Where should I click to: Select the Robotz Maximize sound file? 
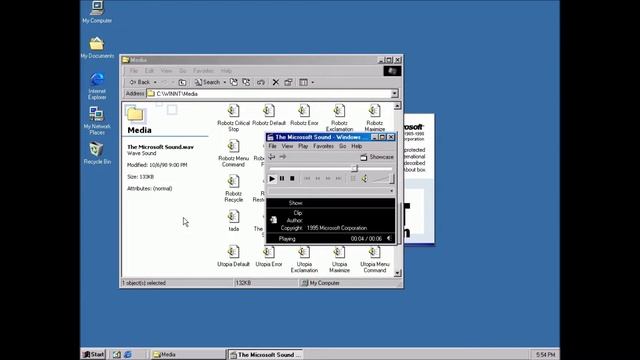(x=375, y=118)
